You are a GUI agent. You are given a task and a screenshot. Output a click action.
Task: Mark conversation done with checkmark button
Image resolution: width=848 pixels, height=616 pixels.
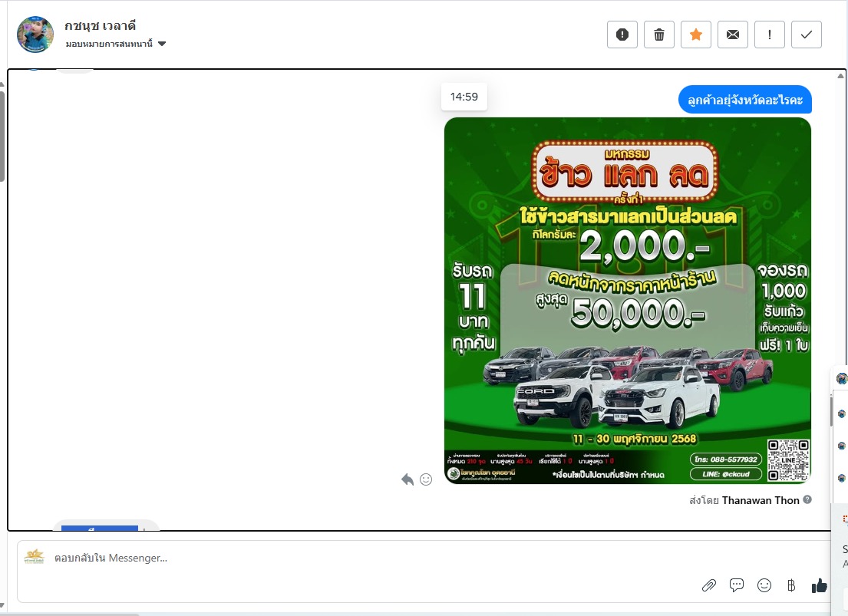click(x=807, y=35)
